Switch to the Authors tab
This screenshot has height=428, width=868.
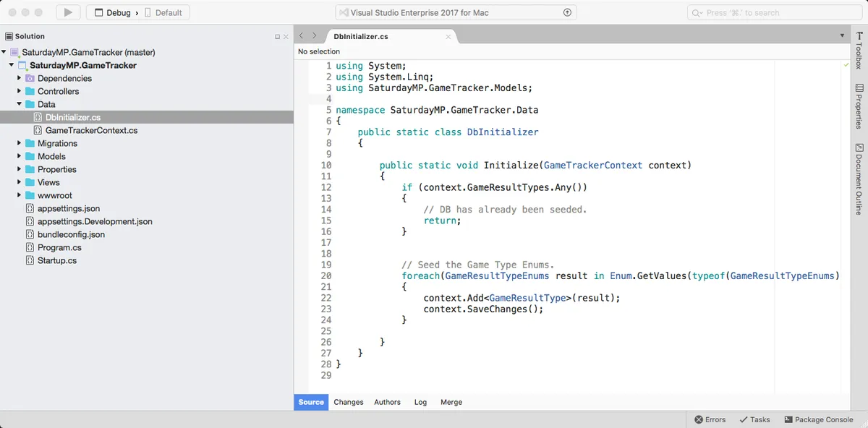click(x=387, y=402)
